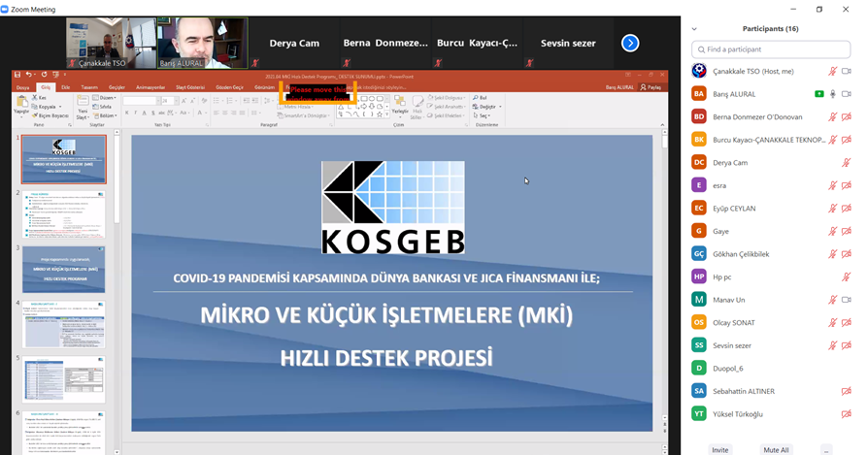Switch to the Tasarım (Design) tab
Image resolution: width=868 pixels, height=455 pixels.
pos(89,87)
